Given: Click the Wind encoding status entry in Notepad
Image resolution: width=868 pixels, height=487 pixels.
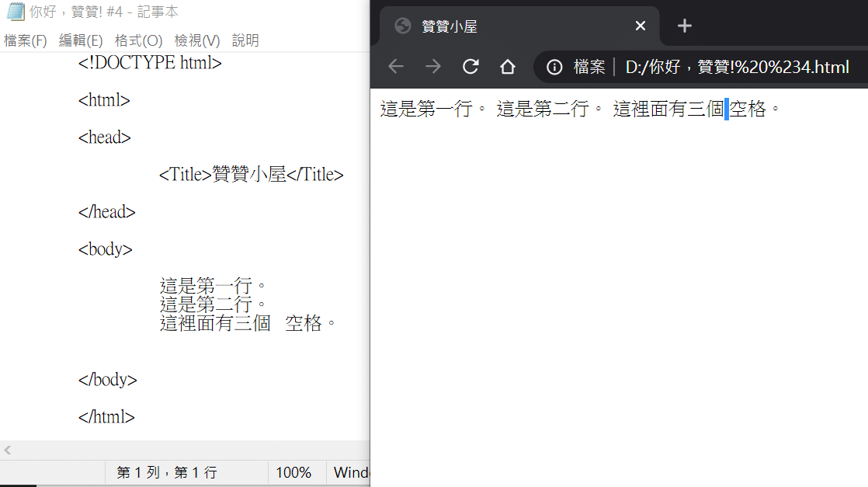Looking at the screenshot, I should 351,472.
